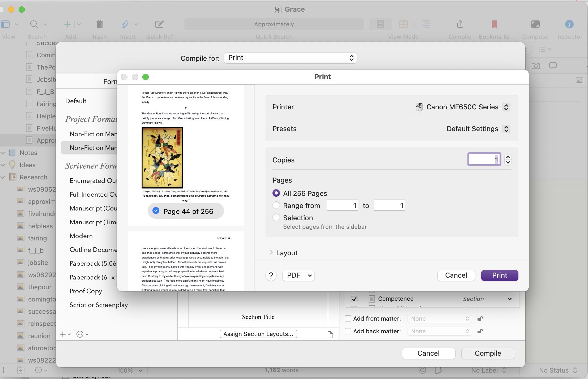
Task: Click the Search magnifier toolbar icon
Action: 34,24
